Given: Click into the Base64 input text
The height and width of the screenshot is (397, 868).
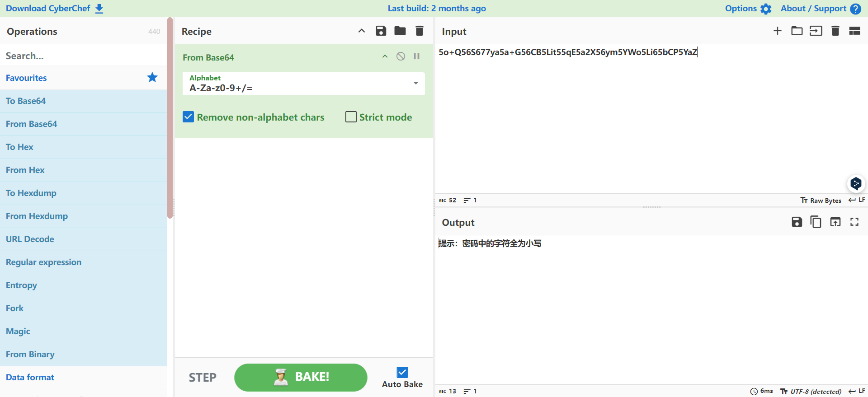Looking at the screenshot, I should point(568,52).
